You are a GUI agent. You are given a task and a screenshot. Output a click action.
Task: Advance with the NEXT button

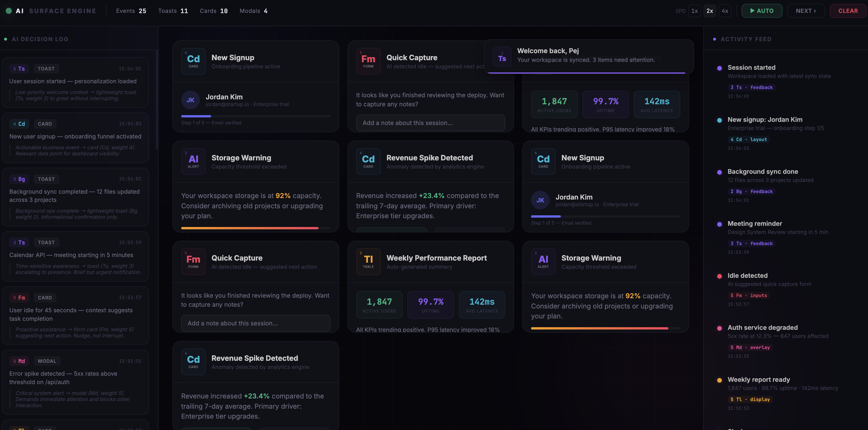point(806,11)
